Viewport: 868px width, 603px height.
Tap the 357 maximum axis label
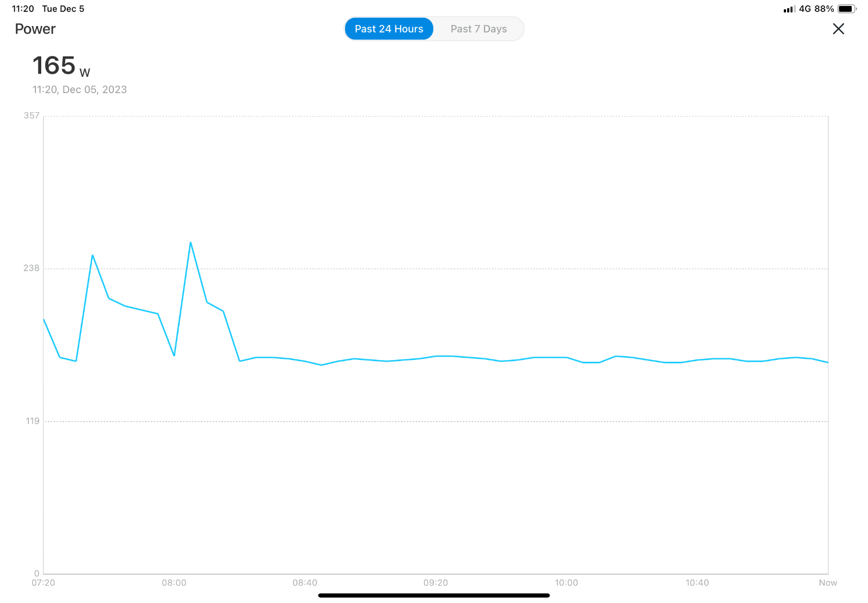(31, 116)
